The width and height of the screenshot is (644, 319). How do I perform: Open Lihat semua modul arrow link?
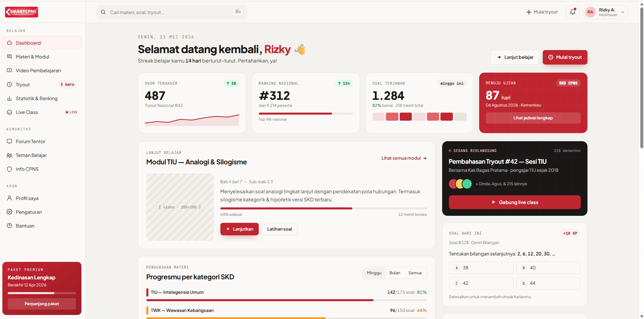click(x=404, y=158)
